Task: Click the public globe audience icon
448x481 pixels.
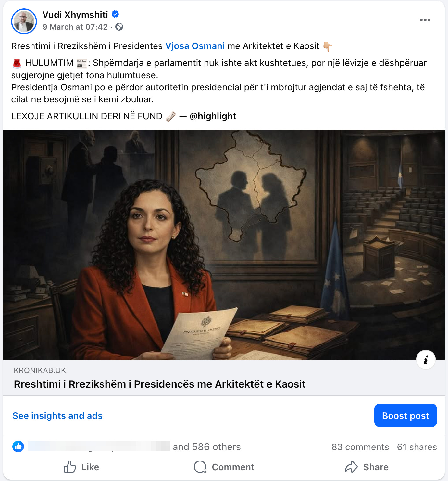Action: (119, 27)
